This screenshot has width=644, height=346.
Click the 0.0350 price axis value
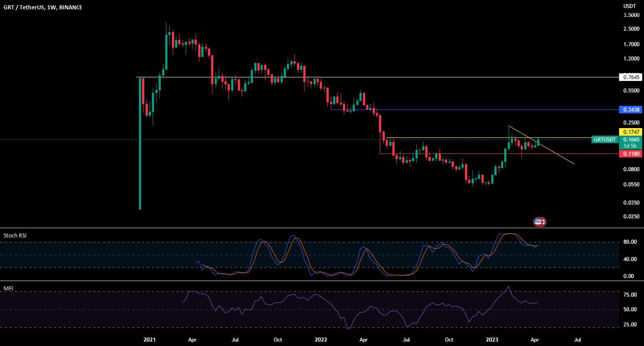pos(632,203)
